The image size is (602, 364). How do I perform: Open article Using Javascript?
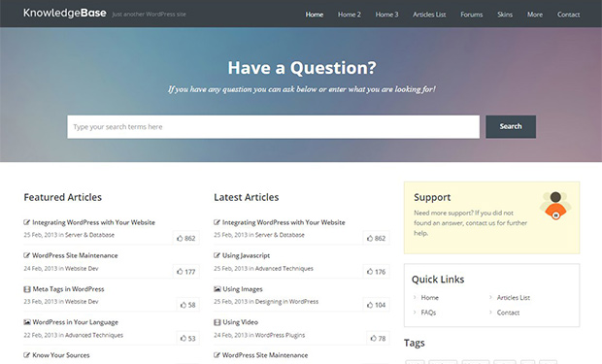point(246,255)
